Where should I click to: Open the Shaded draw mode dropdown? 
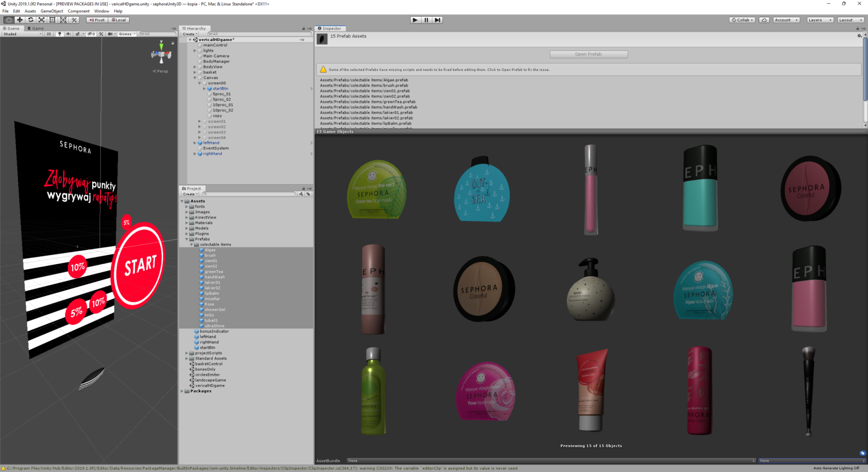[x=22, y=34]
